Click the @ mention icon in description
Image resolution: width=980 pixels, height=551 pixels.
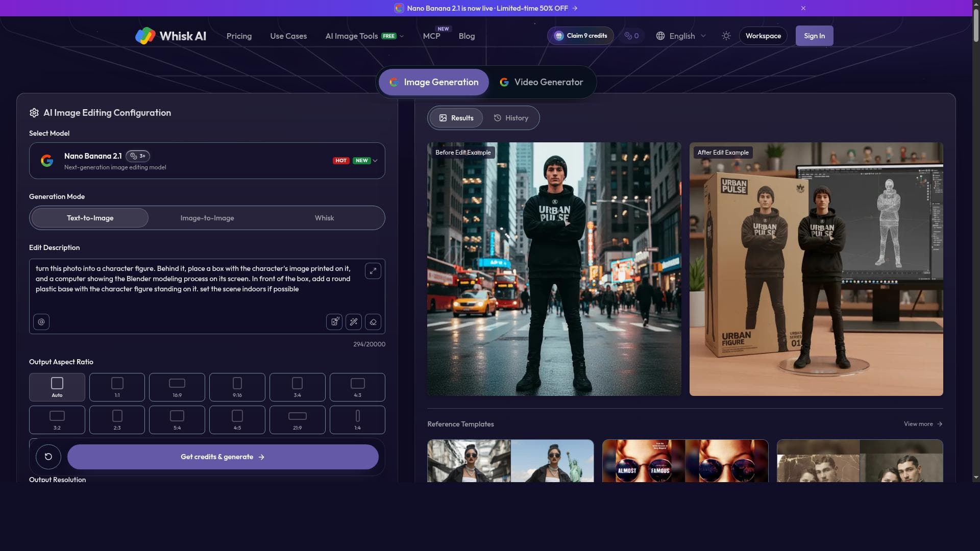pyautogui.click(x=41, y=322)
